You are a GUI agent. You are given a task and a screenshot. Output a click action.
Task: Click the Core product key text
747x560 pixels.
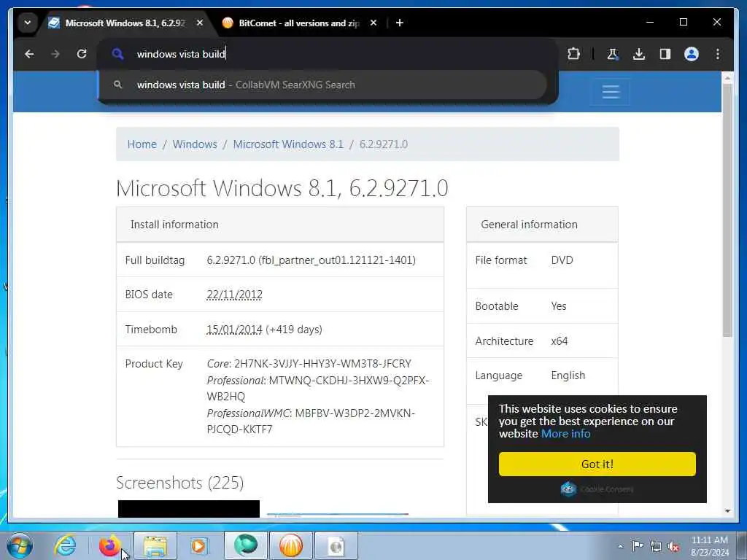pos(309,363)
